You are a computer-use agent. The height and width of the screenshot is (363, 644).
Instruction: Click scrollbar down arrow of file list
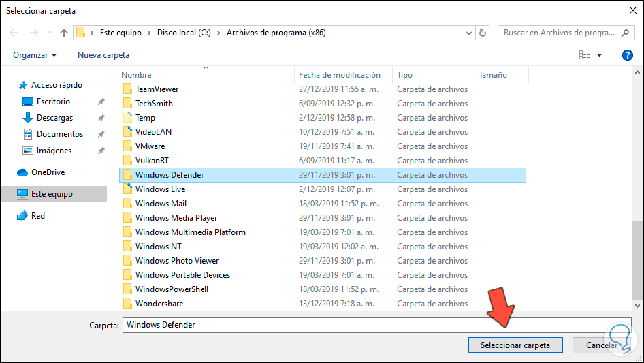pyautogui.click(x=637, y=305)
